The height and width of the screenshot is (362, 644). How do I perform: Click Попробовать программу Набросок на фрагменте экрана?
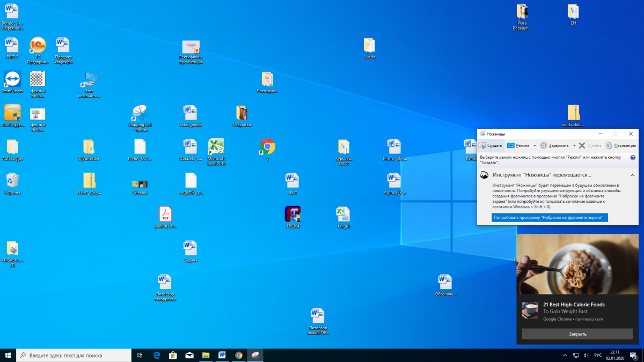(550, 217)
